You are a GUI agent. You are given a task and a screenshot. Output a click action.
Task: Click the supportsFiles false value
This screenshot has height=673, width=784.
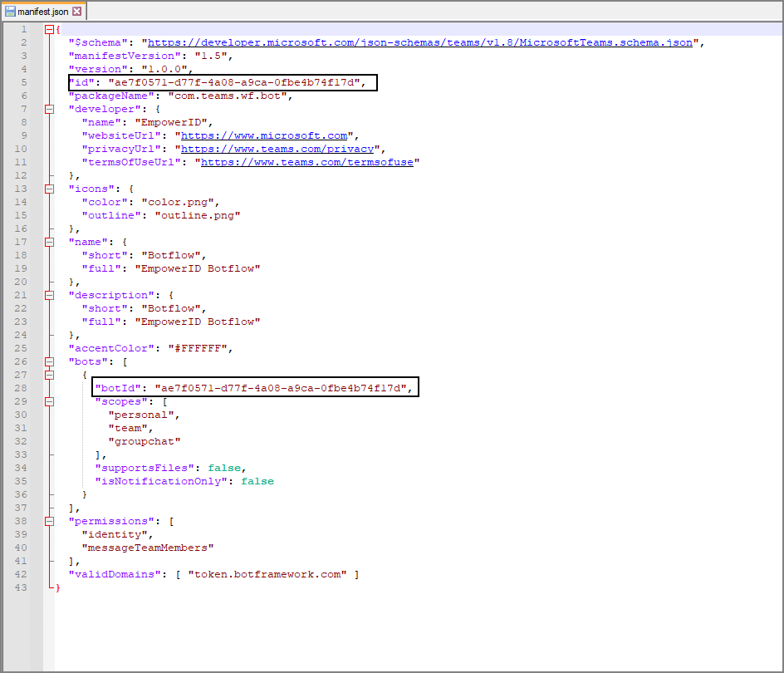224,468
